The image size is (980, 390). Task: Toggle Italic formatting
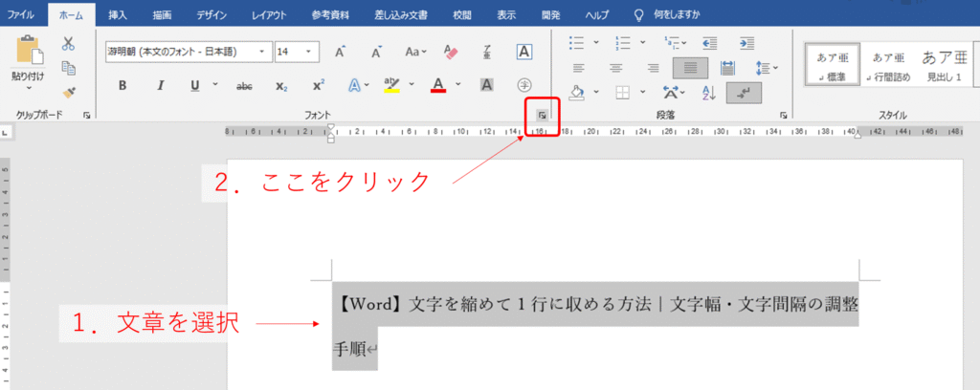tap(159, 85)
